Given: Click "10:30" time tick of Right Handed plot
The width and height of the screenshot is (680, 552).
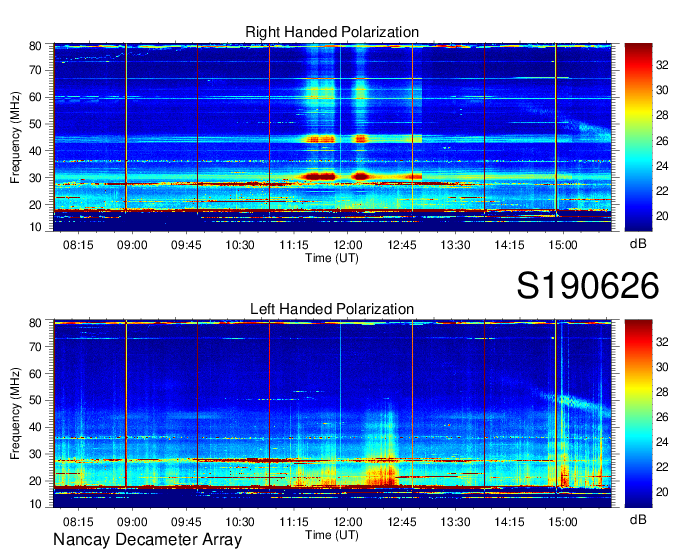Looking at the screenshot, I should (240, 245).
